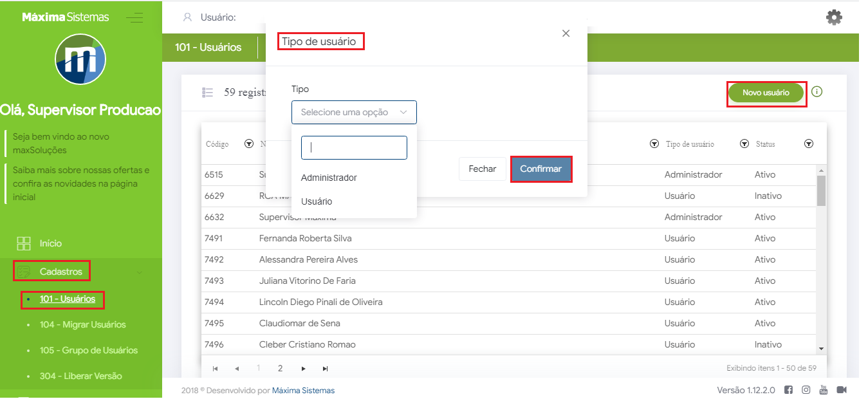
Task: Click Inativo status in row 7496
Action: pos(768,344)
